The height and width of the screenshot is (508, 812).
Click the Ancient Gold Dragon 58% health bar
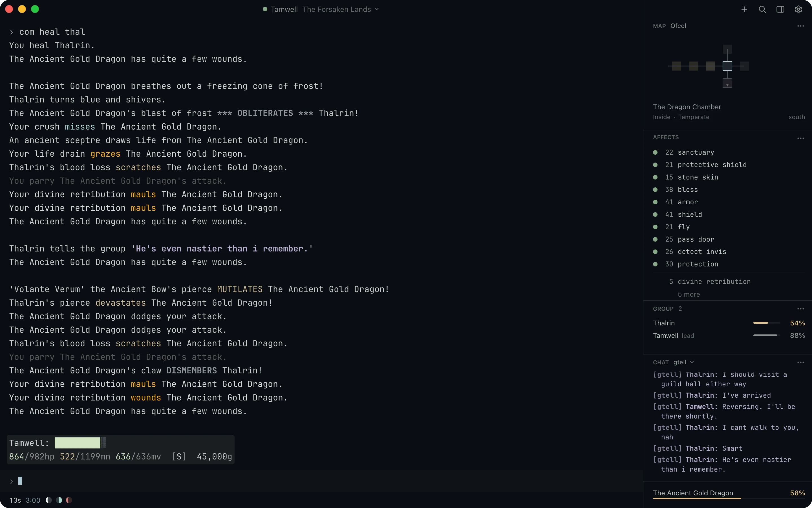coord(729,498)
